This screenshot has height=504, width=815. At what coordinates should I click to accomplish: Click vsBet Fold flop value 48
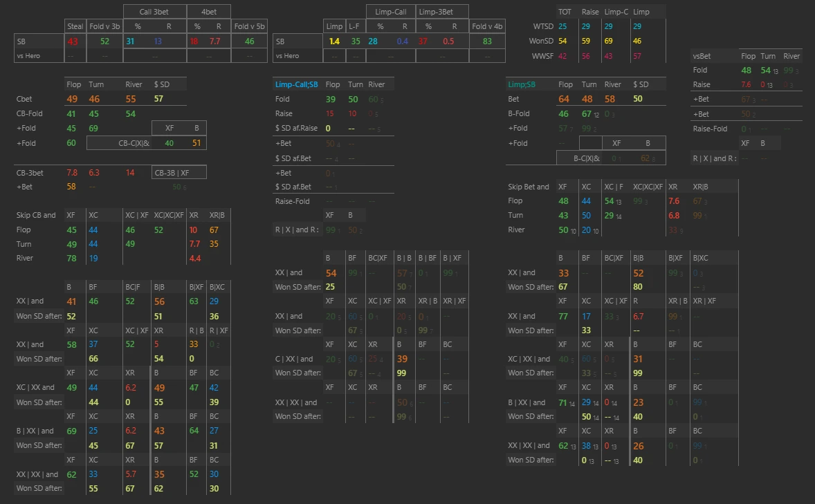747,70
